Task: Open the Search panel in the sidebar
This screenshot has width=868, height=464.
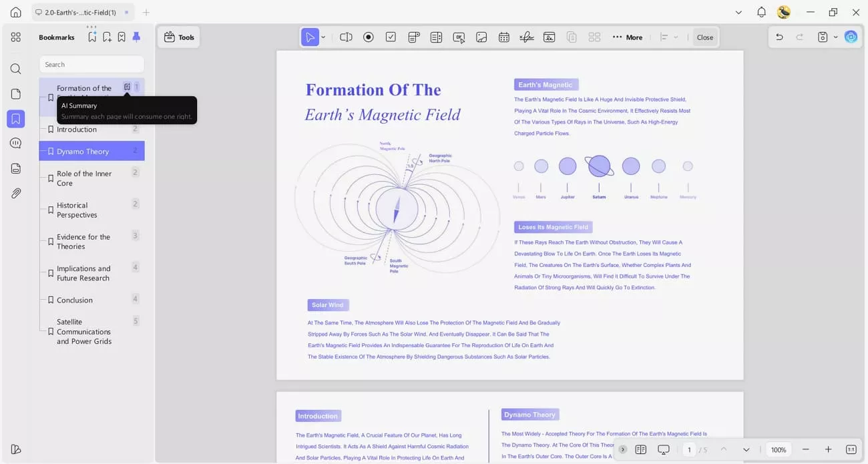Action: (x=15, y=68)
